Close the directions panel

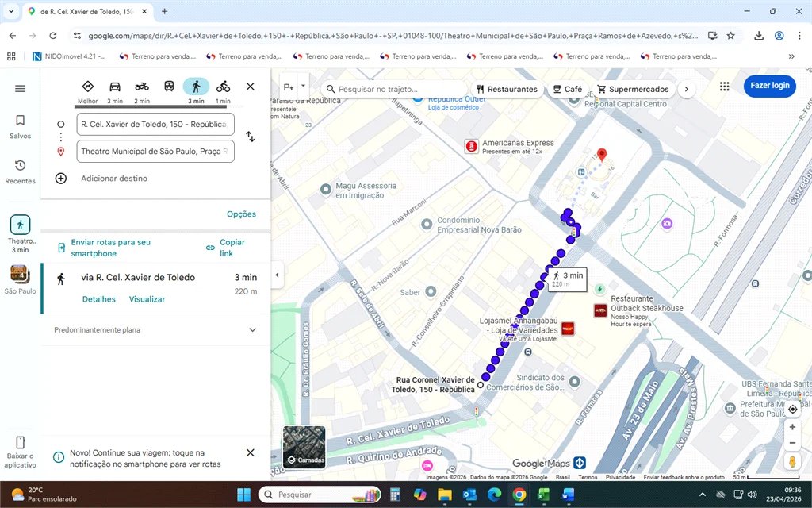click(250, 87)
